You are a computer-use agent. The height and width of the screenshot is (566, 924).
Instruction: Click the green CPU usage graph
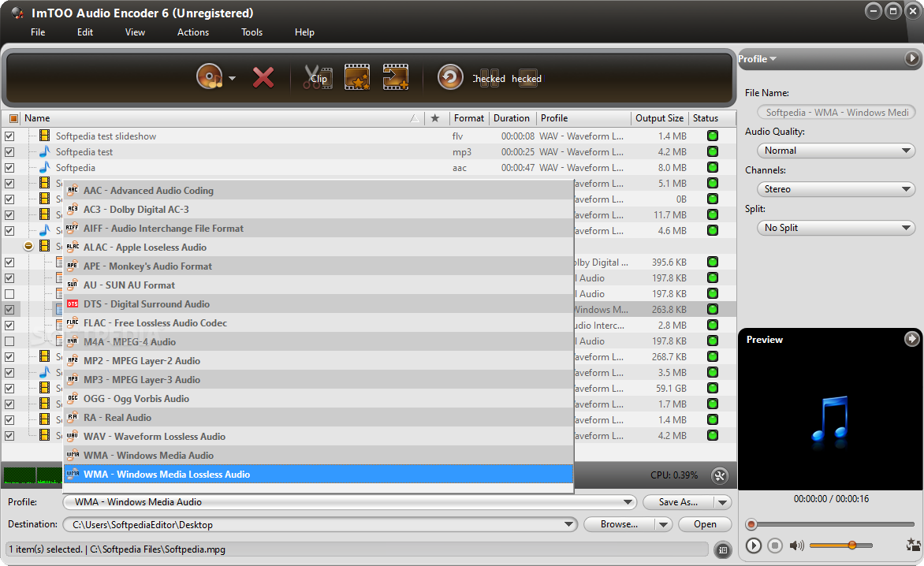32,475
